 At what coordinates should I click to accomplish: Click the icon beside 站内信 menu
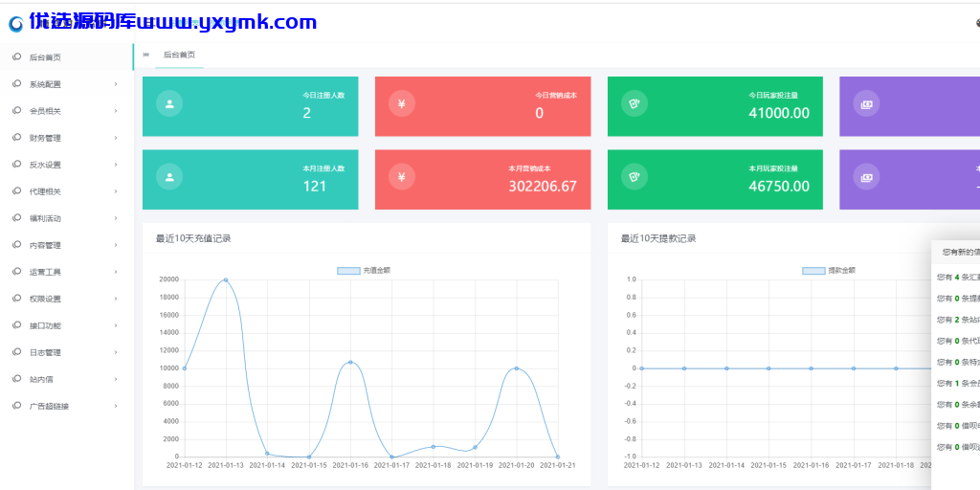17,379
